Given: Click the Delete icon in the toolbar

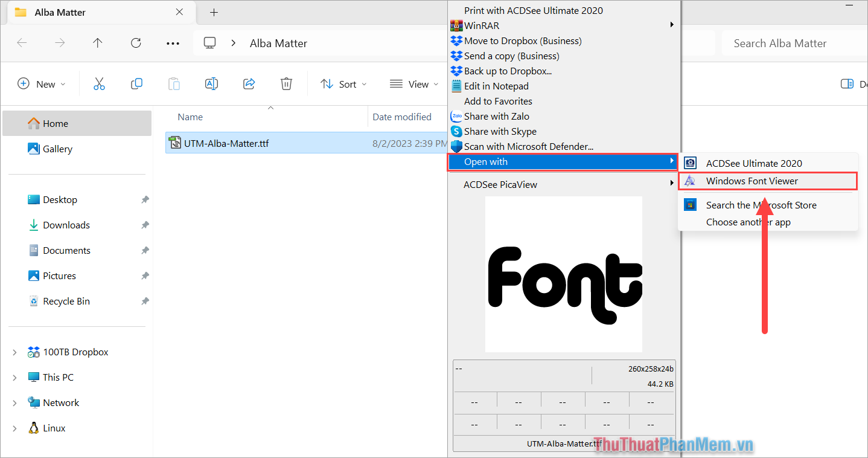Looking at the screenshot, I should point(286,84).
